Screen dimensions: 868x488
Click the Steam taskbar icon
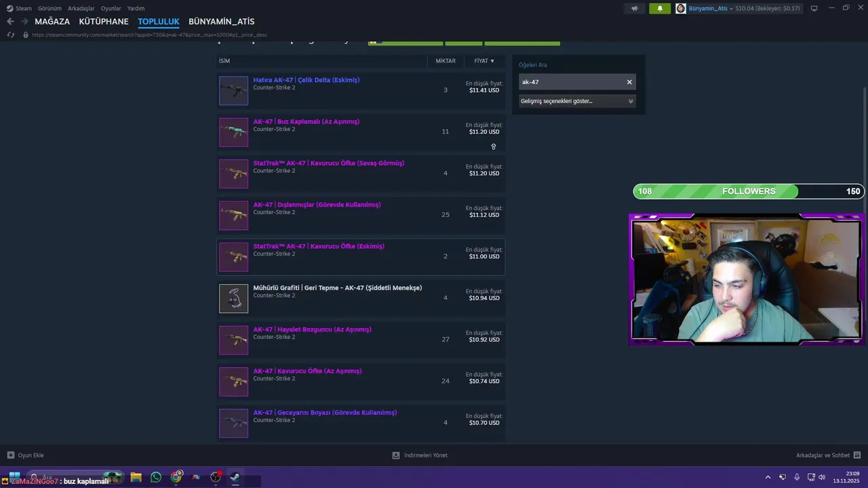pyautogui.click(x=235, y=477)
